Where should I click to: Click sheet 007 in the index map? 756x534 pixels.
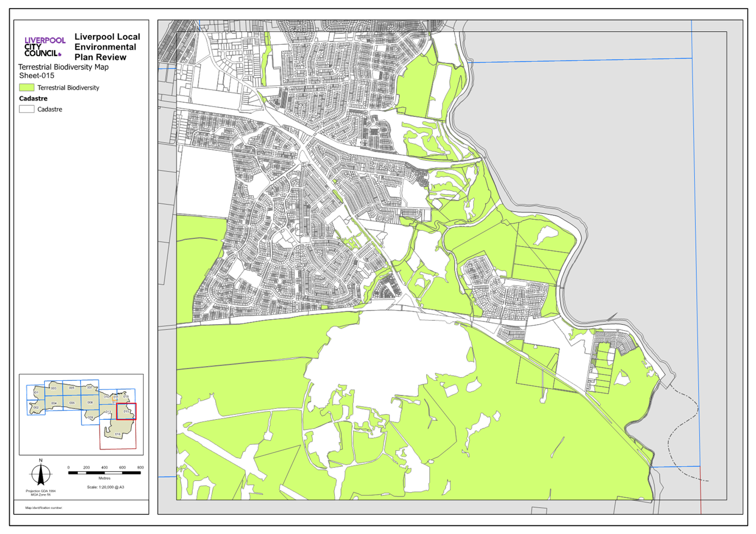tap(90, 388)
